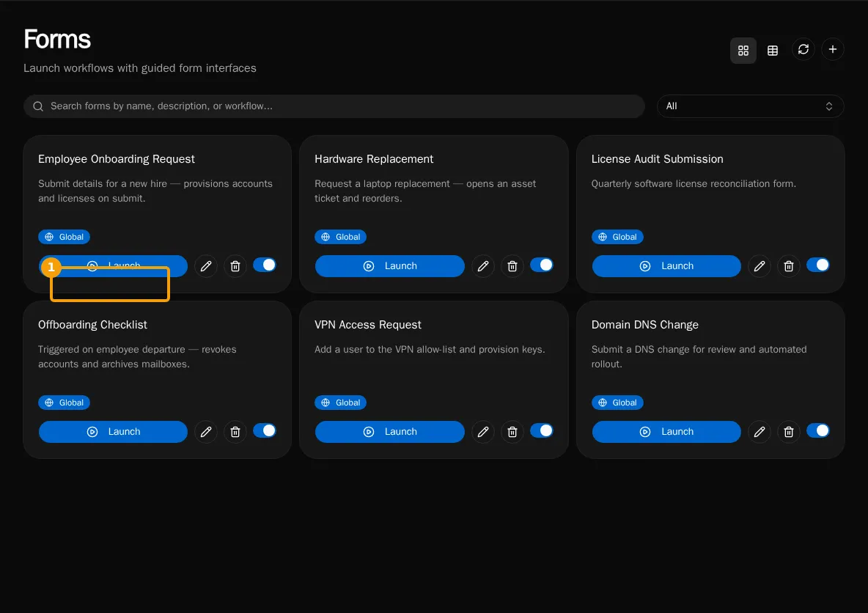868x613 pixels.
Task: Edit the Offboarding Checklist form
Action: [x=206, y=431]
